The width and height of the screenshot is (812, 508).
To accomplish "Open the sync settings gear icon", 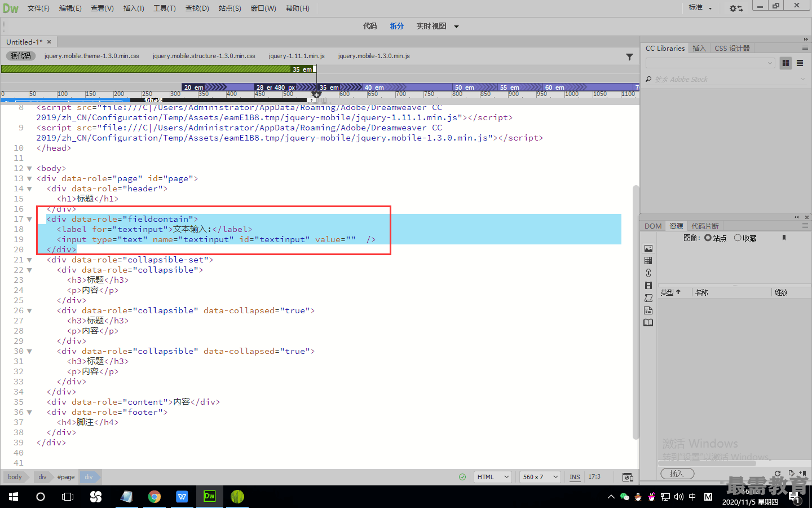I will 736,8.
